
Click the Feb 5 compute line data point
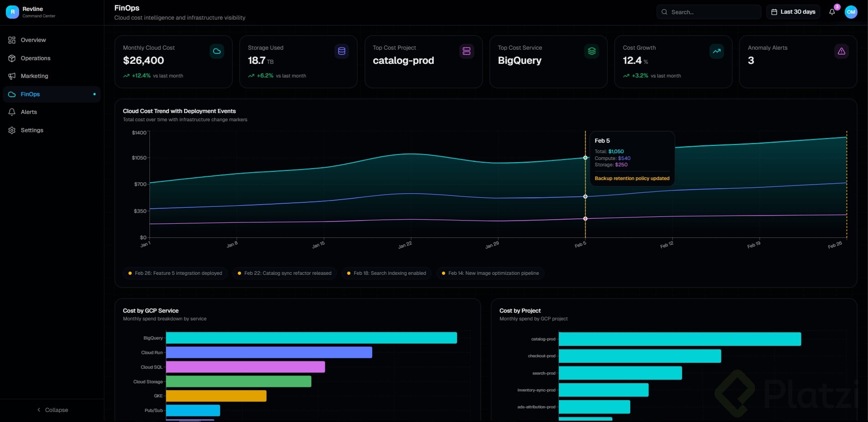point(586,197)
